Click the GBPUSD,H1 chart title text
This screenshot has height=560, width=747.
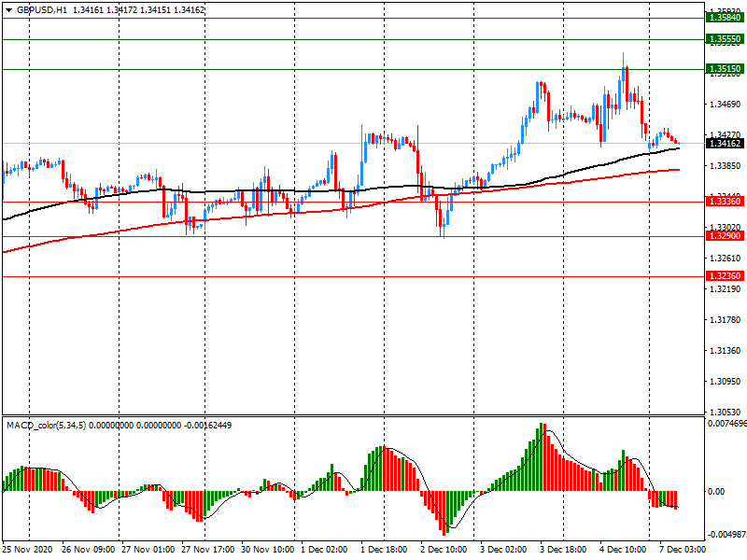coord(43,9)
